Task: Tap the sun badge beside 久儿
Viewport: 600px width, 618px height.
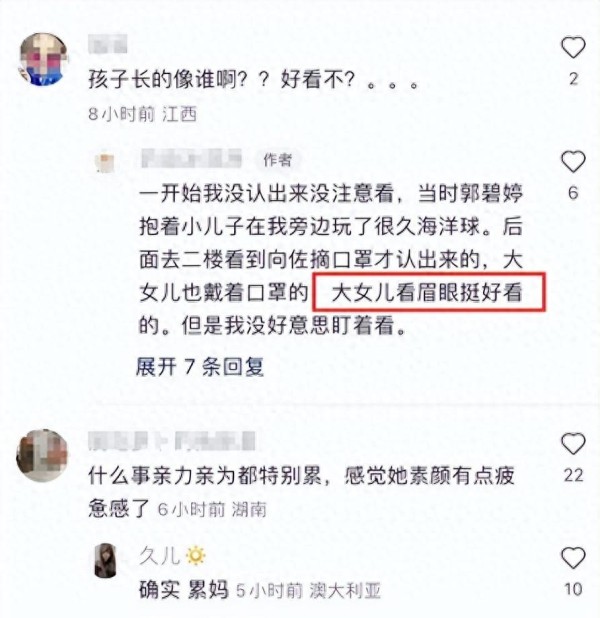Action: [196, 556]
